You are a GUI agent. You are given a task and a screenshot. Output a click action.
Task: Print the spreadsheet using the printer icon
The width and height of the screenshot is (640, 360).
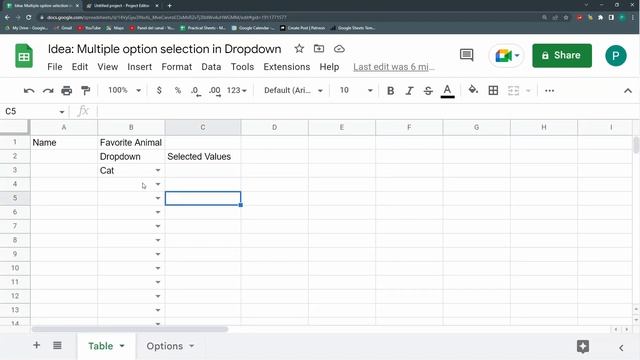(67, 91)
